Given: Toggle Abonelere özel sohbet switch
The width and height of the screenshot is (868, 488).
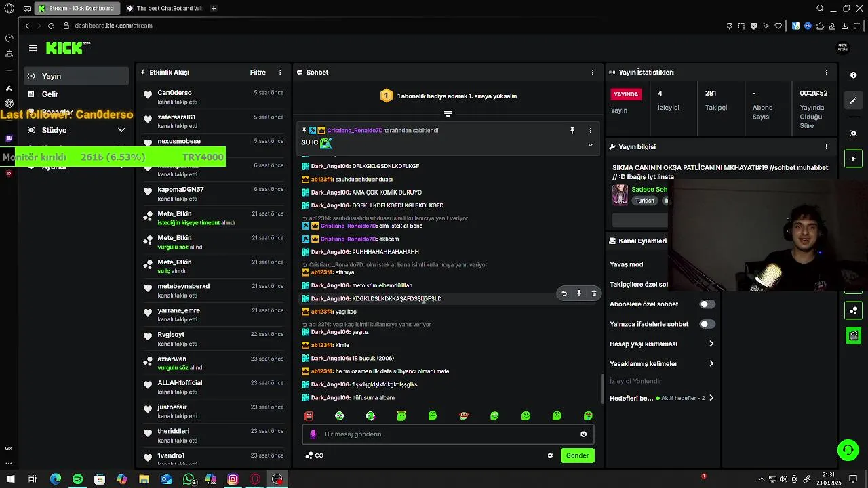Looking at the screenshot, I should click(707, 304).
